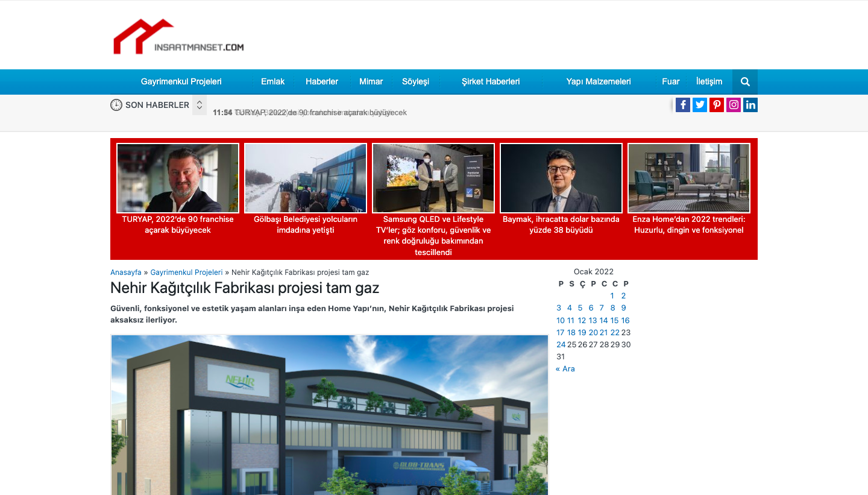The image size is (868, 495).
Task: Go to previous month « Ara
Action: coord(565,369)
